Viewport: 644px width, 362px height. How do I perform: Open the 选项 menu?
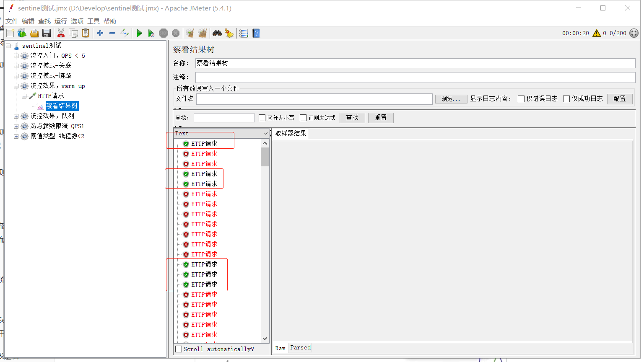coord(77,21)
